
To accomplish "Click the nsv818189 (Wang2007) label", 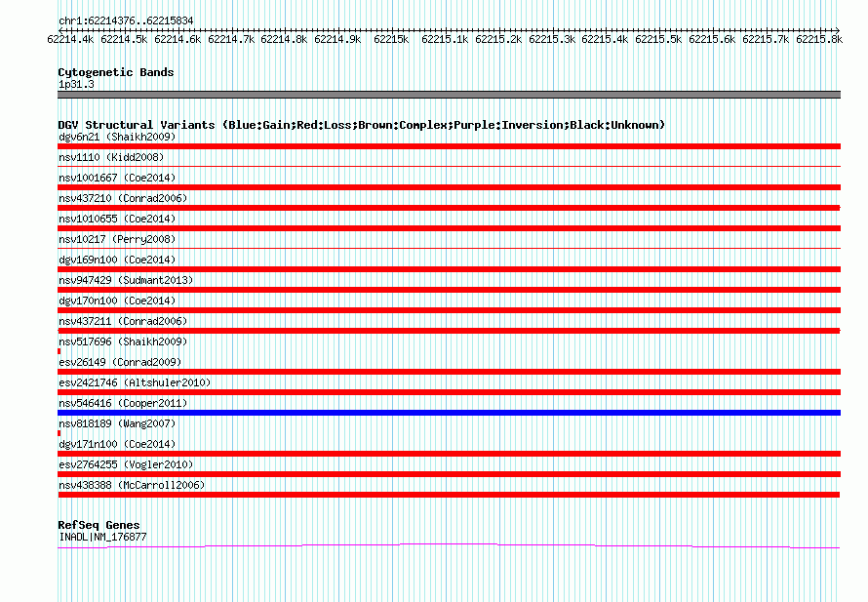I will coord(117,423).
